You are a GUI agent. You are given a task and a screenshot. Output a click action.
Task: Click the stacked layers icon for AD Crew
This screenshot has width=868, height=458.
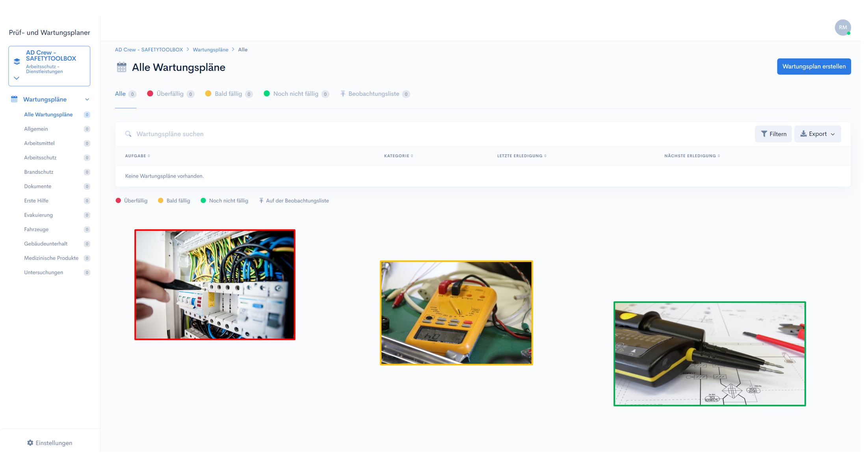pos(17,61)
